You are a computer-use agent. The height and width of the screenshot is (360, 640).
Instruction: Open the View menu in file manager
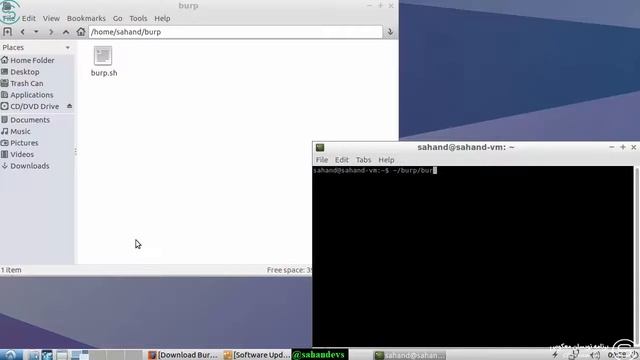tap(51, 18)
